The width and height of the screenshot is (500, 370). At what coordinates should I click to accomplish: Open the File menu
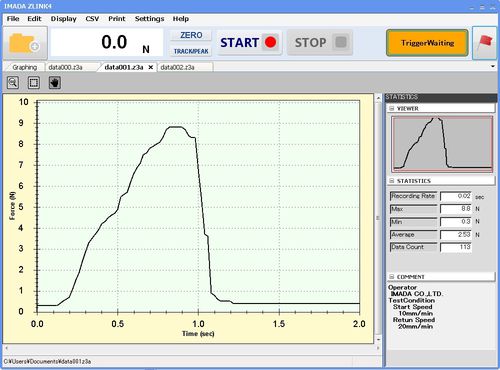point(13,19)
